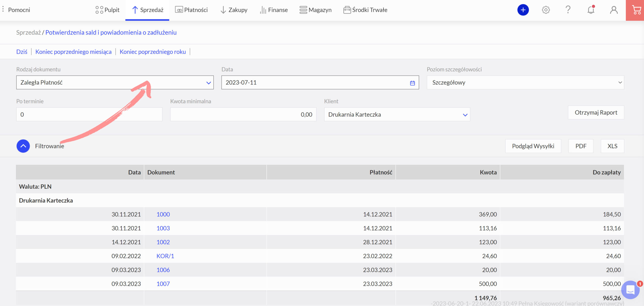Open the Finanse menu
644x306 pixels.
(x=274, y=10)
